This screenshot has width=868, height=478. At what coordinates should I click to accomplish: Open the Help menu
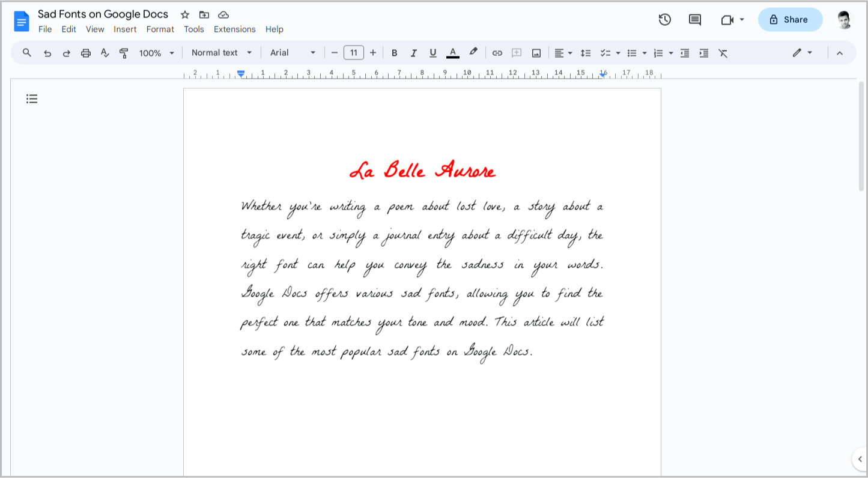pyautogui.click(x=275, y=29)
